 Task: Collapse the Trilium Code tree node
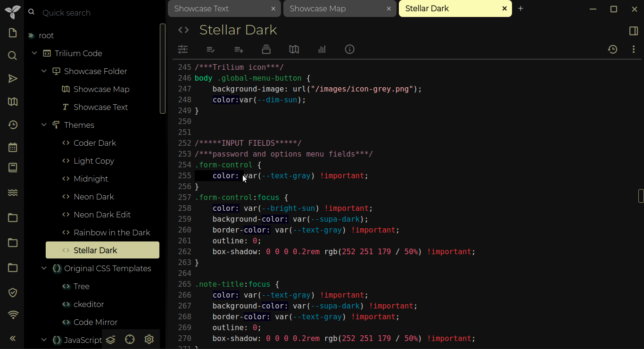[x=34, y=53]
